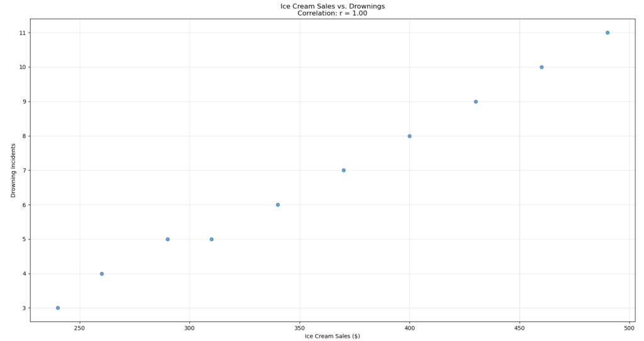Viewport: 644px width, 341px height.
Task: Select the data point at 6 drownings
Action: click(x=277, y=205)
